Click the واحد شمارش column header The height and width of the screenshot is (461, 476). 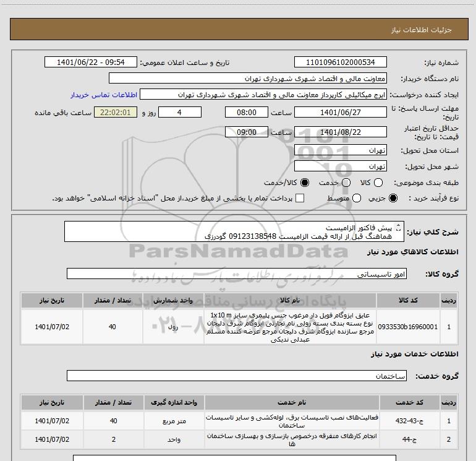coord(173,300)
